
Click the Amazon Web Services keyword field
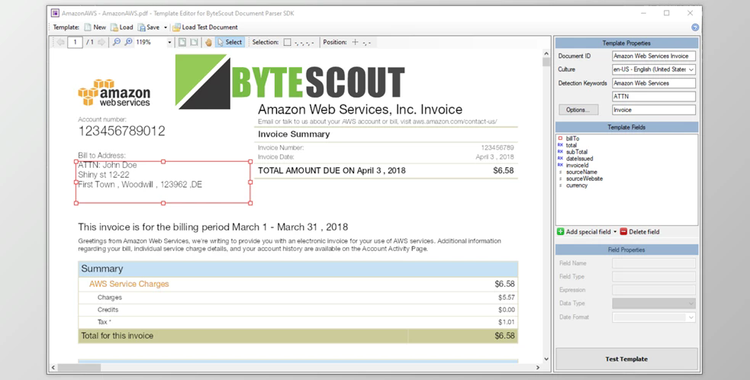(x=653, y=83)
